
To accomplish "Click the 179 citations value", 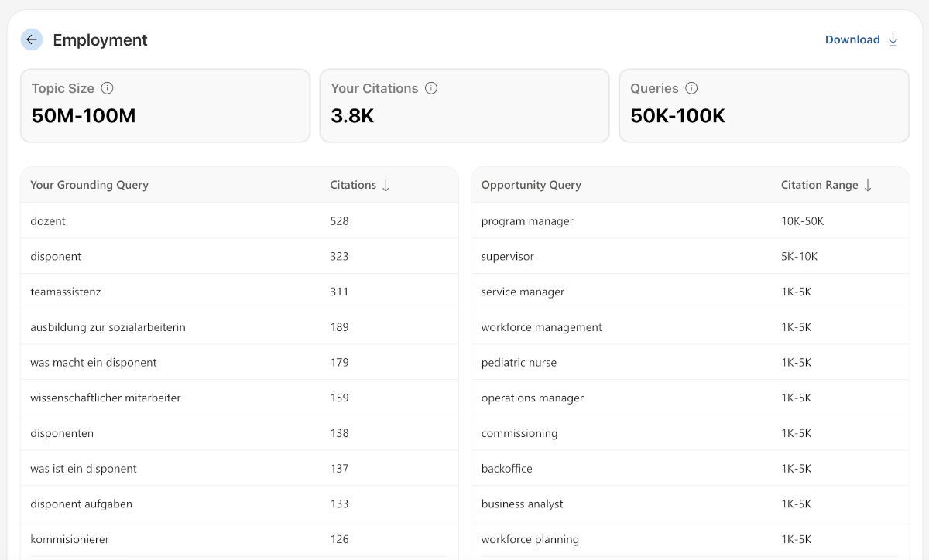I will tap(340, 362).
